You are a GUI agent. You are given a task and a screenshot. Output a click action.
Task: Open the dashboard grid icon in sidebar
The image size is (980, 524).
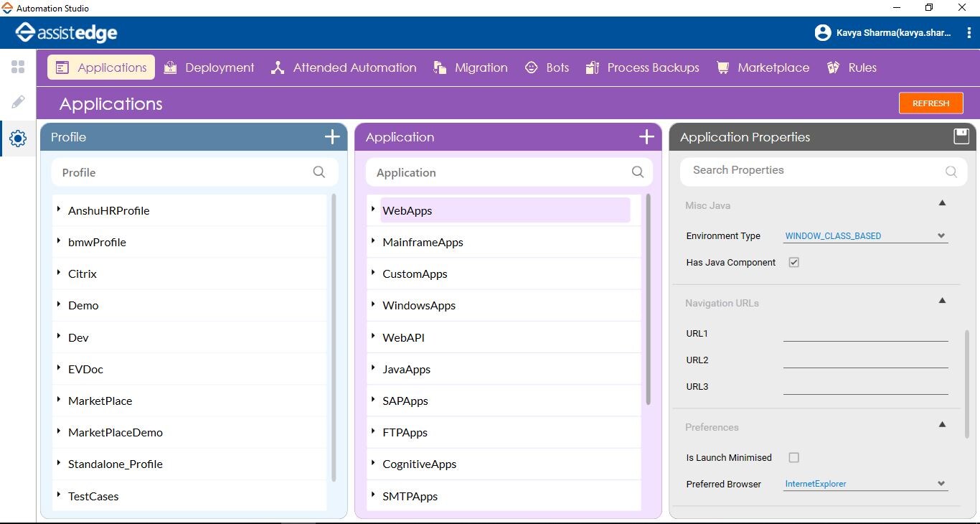(x=18, y=67)
